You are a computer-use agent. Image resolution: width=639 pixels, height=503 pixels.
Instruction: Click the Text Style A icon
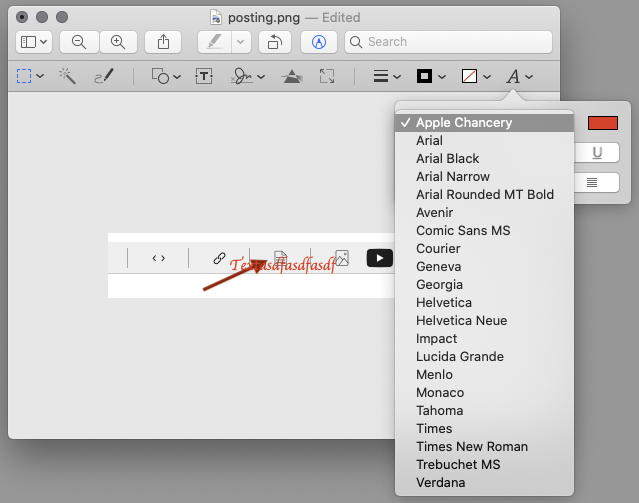coord(513,76)
